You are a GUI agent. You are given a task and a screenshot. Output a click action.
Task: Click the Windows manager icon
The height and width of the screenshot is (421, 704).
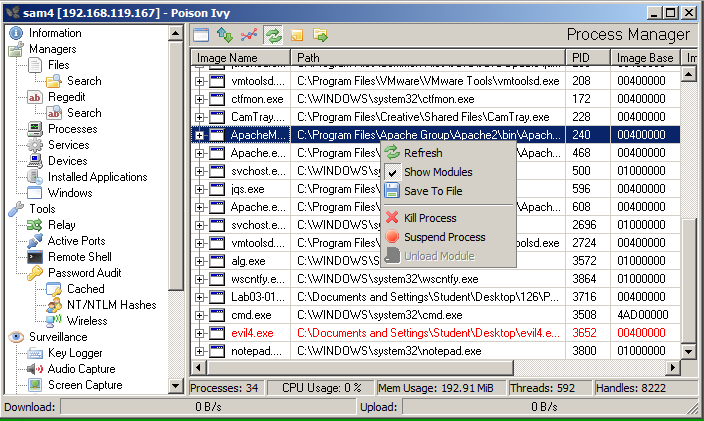point(35,193)
